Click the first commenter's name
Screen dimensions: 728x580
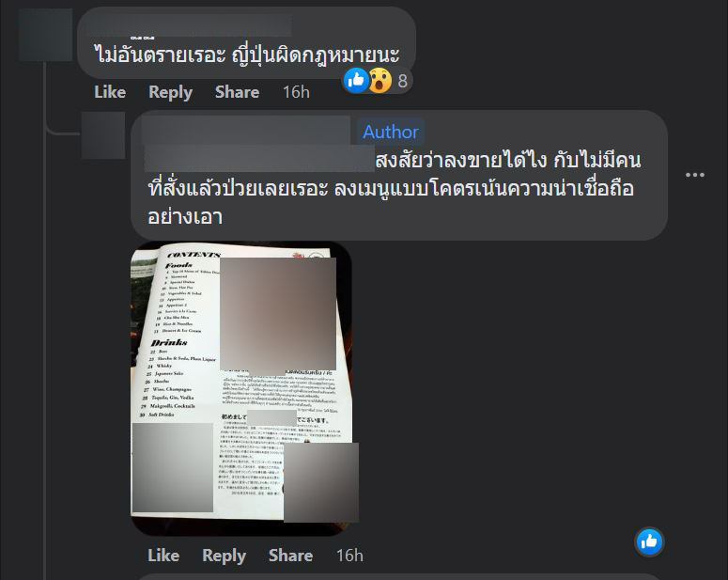click(189, 25)
